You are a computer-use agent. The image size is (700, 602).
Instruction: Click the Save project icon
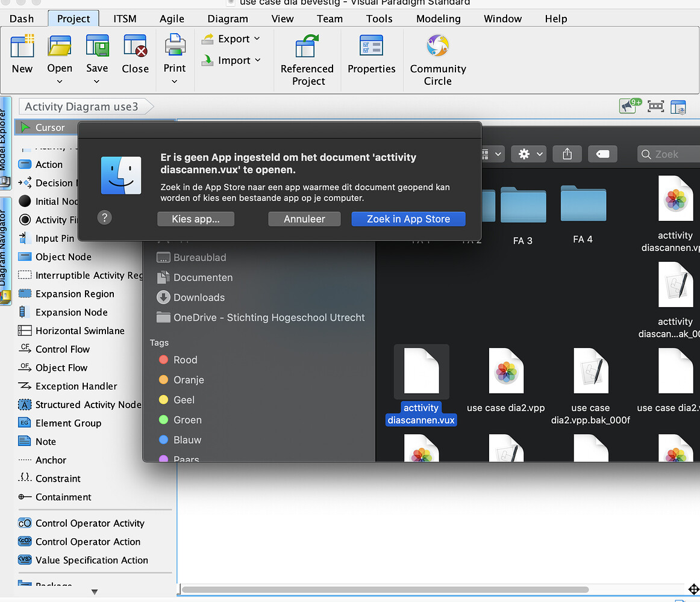point(97,46)
